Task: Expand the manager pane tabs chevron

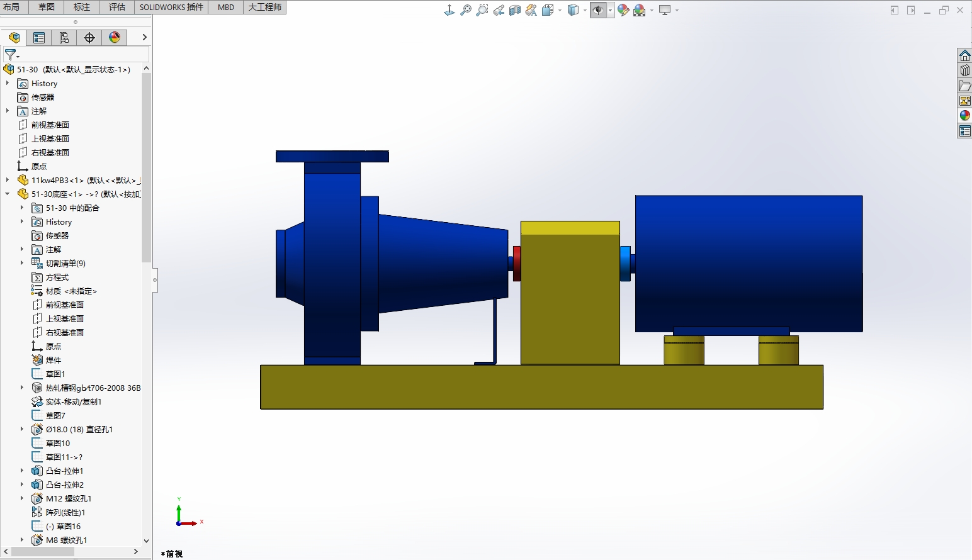Action: click(144, 38)
